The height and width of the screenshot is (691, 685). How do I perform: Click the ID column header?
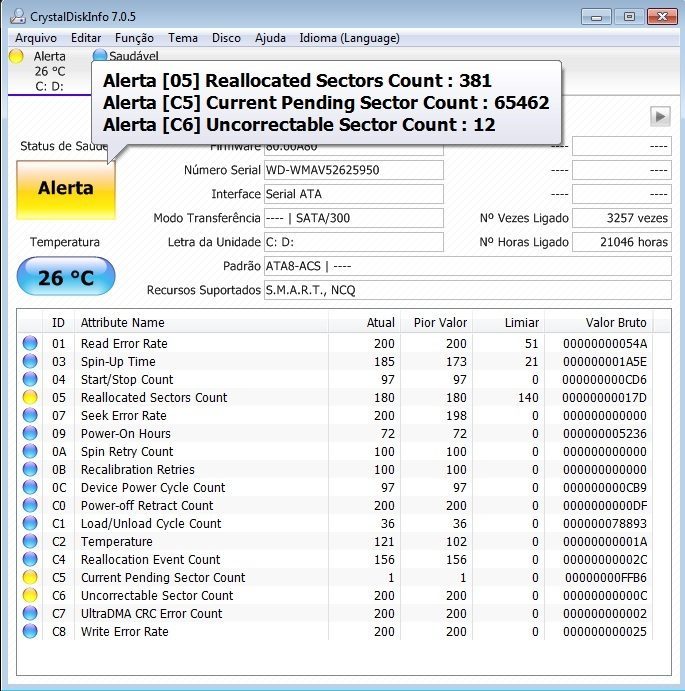tap(58, 323)
